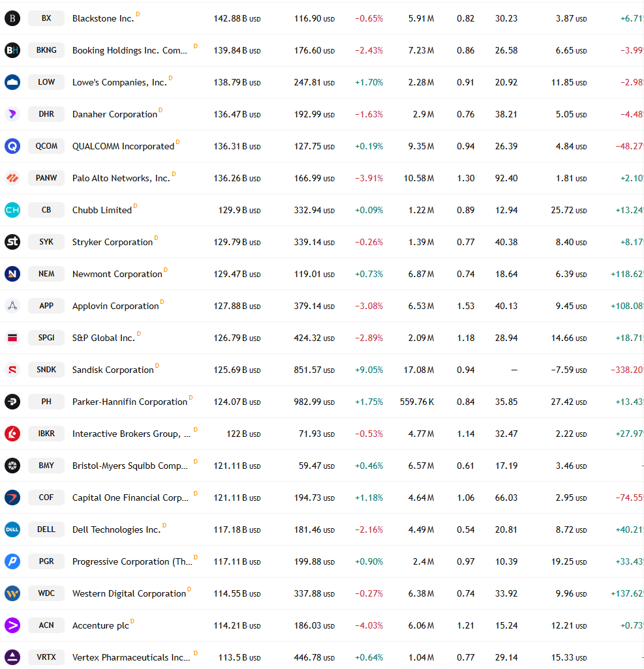644x669 pixels.
Task: Select Vertex price 446.78 USD
Action: tap(314, 657)
